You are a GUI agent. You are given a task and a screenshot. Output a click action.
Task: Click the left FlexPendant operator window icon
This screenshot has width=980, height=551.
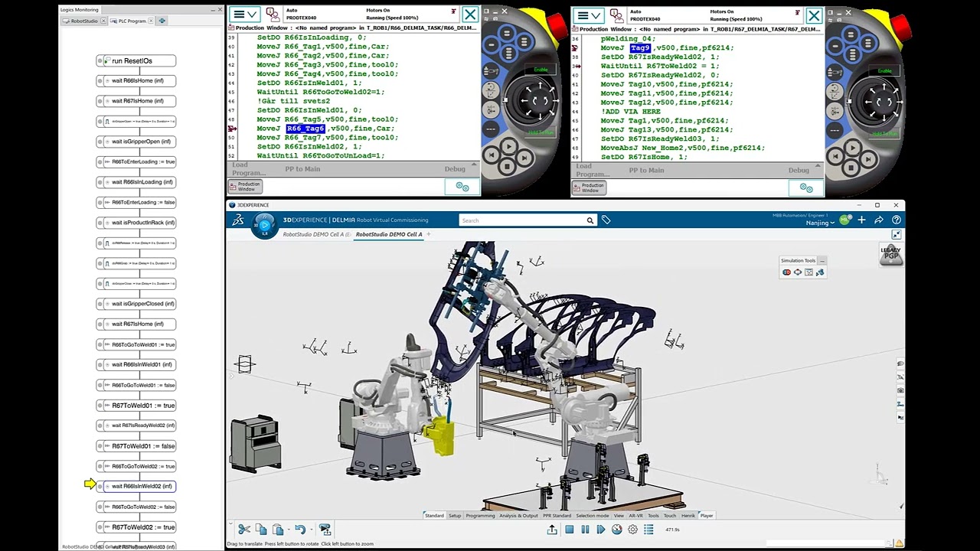(x=273, y=15)
